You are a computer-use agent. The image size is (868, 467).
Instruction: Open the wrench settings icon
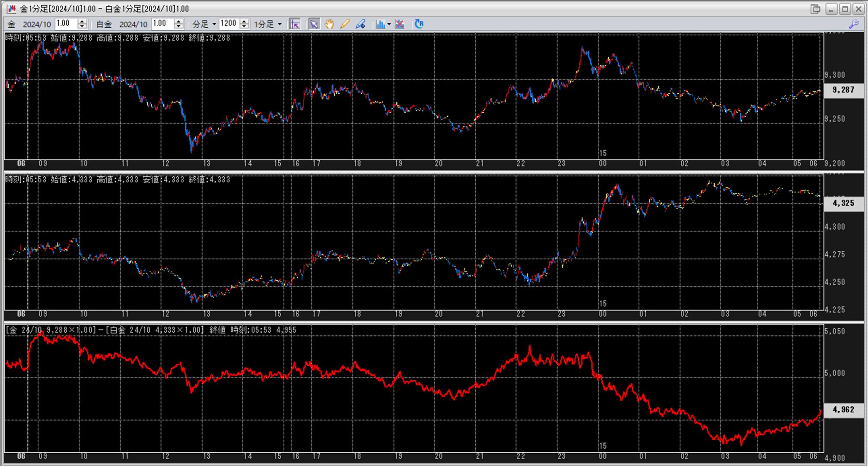[x=853, y=24]
